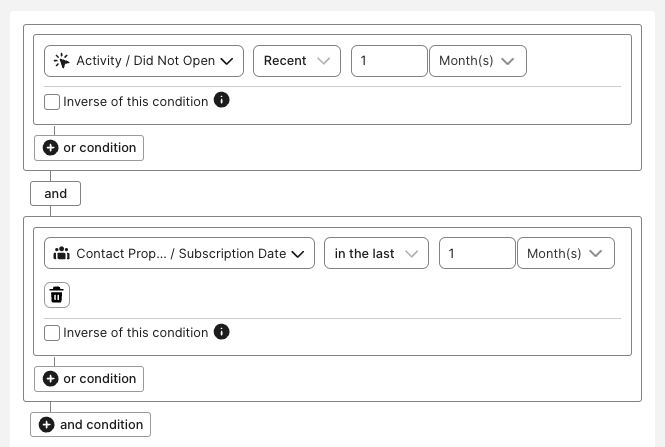Click plus icon on first or condition
This screenshot has width=665, height=447.
point(50,148)
